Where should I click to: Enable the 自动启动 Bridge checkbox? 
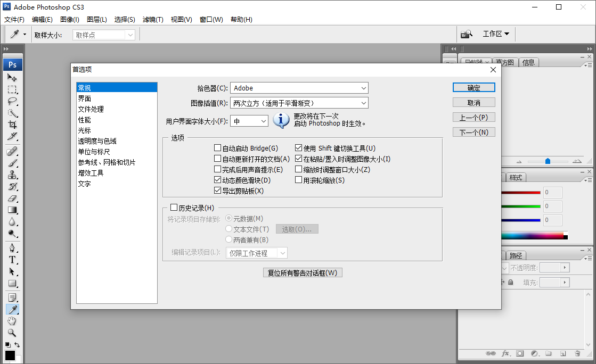point(217,147)
